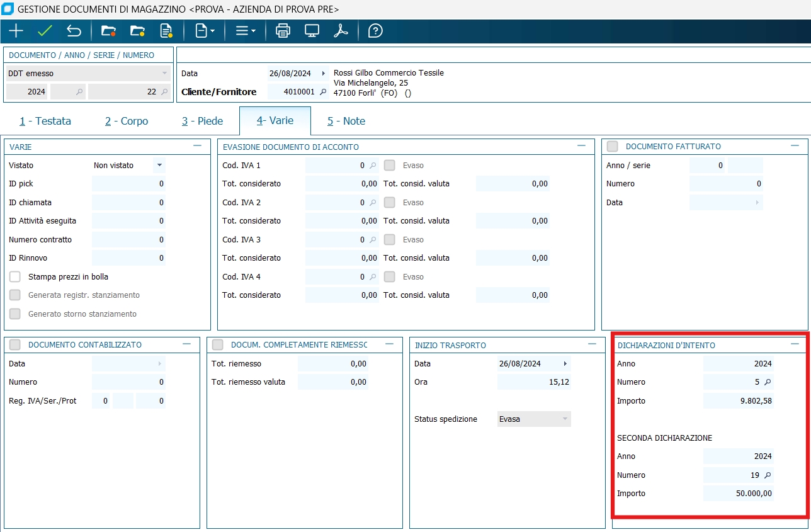Click the folder icon with red dot
Screen dimensions: 811x532
[x=108, y=31]
